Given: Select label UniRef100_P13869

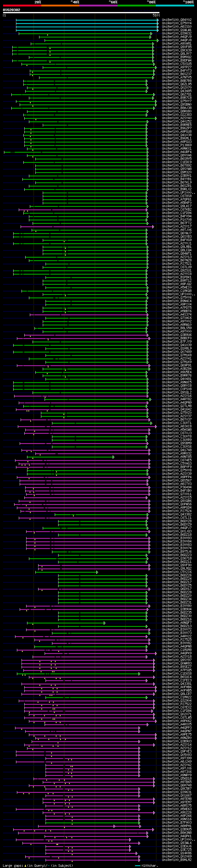Looking at the screenshot, I should click(x=176, y=145).
